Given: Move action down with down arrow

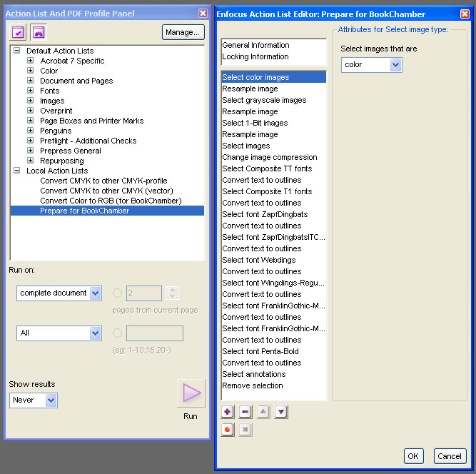Looking at the screenshot, I should click(281, 412).
